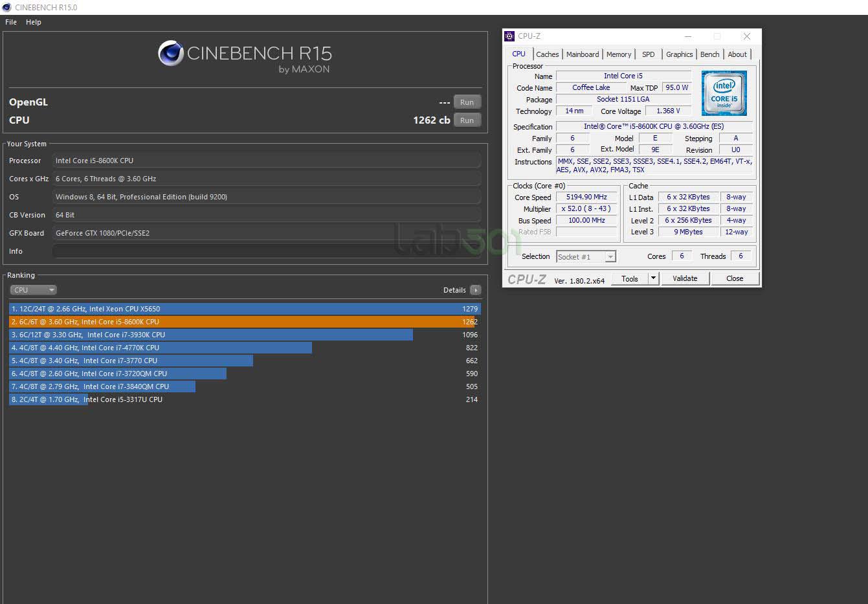This screenshot has height=604, width=868.
Task: Expand the Tools dropdown arrow in CPU-Z
Action: [x=653, y=278]
